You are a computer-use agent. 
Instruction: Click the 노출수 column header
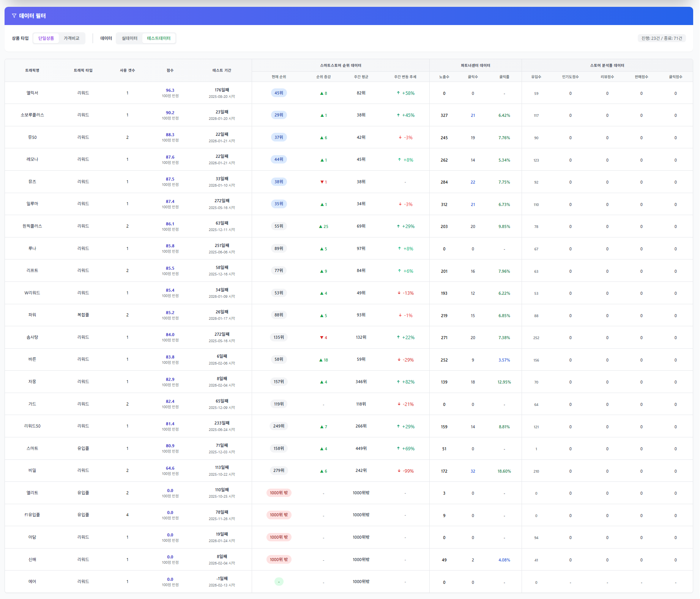click(x=444, y=77)
